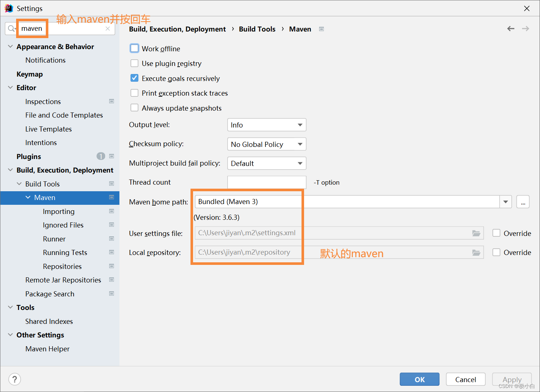Open the Maven Helper settings page
540x392 pixels.
point(47,349)
